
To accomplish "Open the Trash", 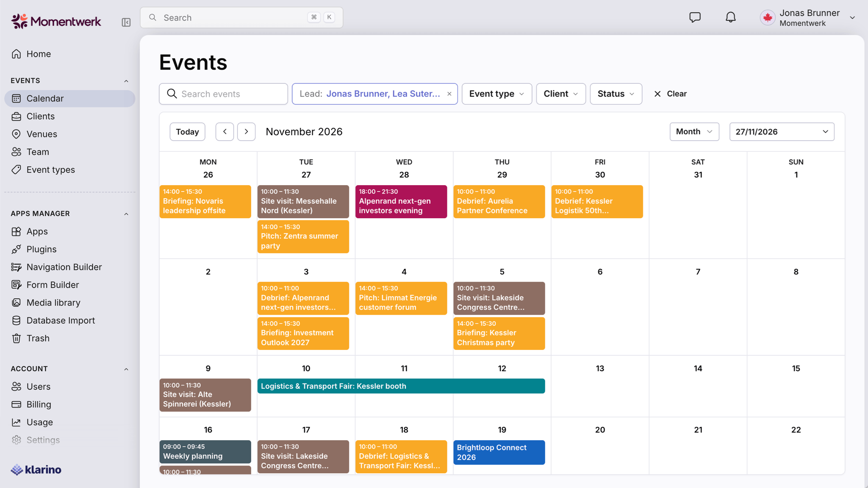I will click(70, 338).
